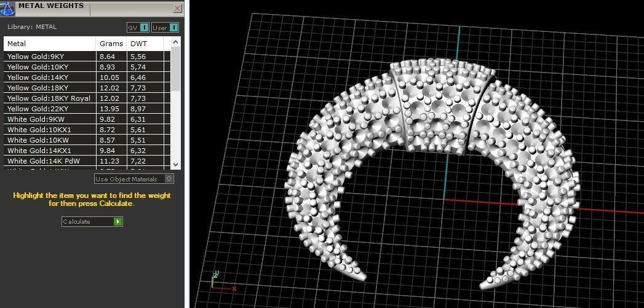Click the metal list scrollbar thumb
The image size is (644, 308).
176,69
